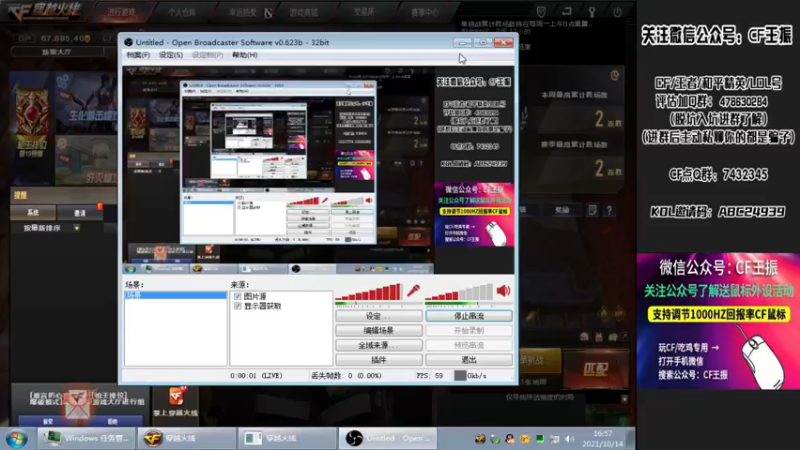Switch to the 赛事中心 game tab
The image size is (800, 450).
(x=424, y=12)
